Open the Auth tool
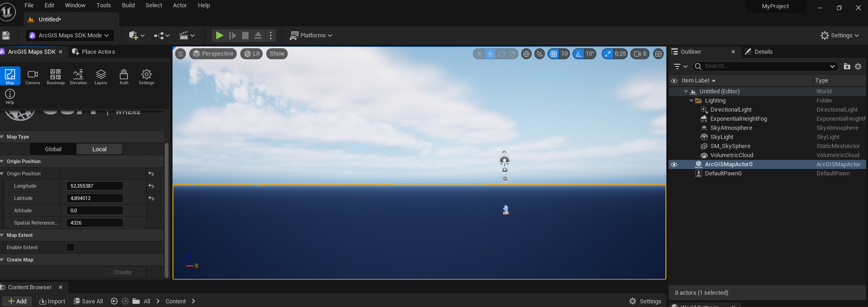Viewport: 868px width, 307px height. coord(124,76)
